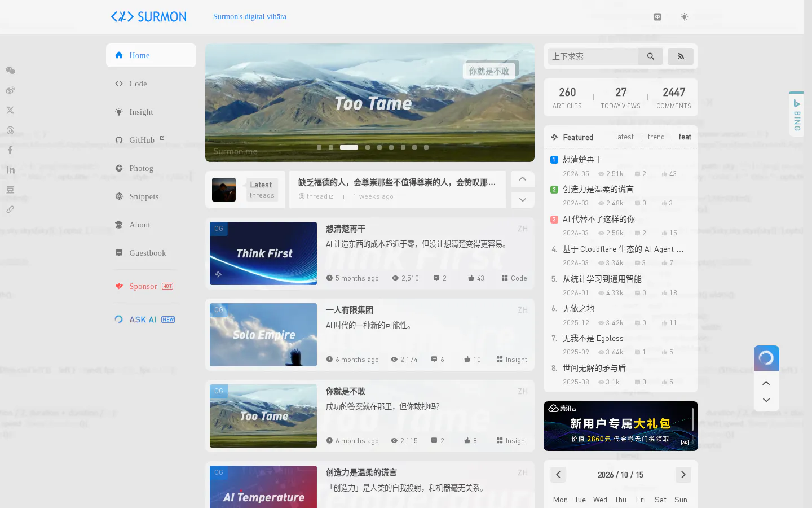Open featured item AI 代替不了这样的你

click(x=599, y=219)
